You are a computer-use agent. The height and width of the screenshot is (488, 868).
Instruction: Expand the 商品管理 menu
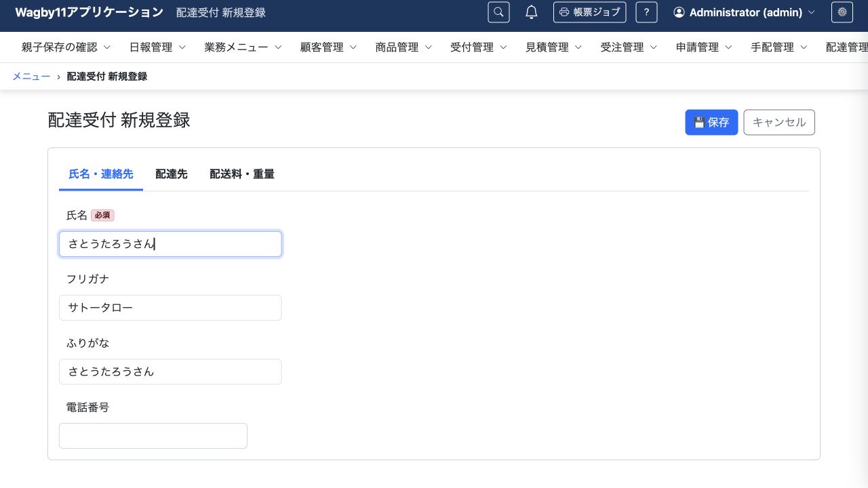tap(403, 47)
